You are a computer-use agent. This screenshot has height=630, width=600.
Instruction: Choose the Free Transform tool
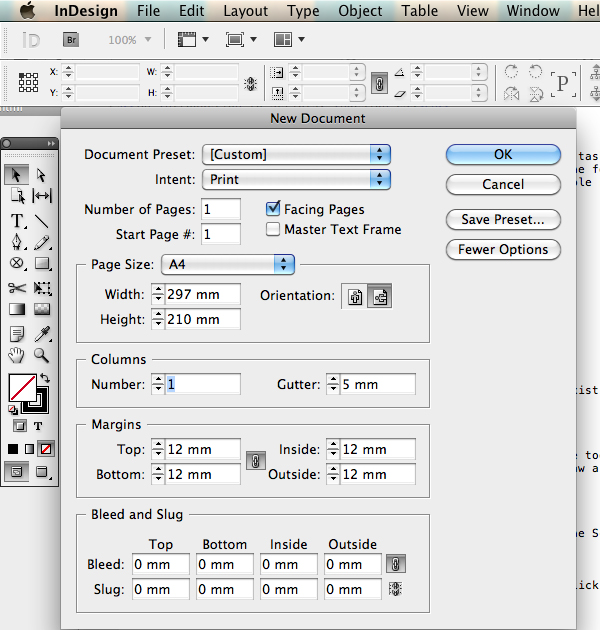(42, 288)
